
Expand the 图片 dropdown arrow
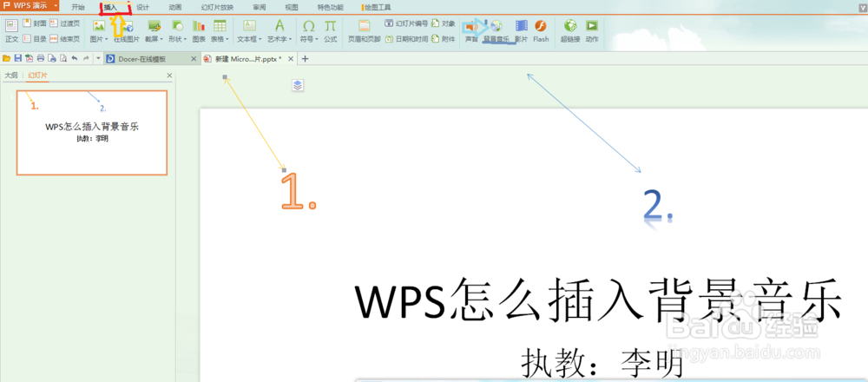[106, 40]
